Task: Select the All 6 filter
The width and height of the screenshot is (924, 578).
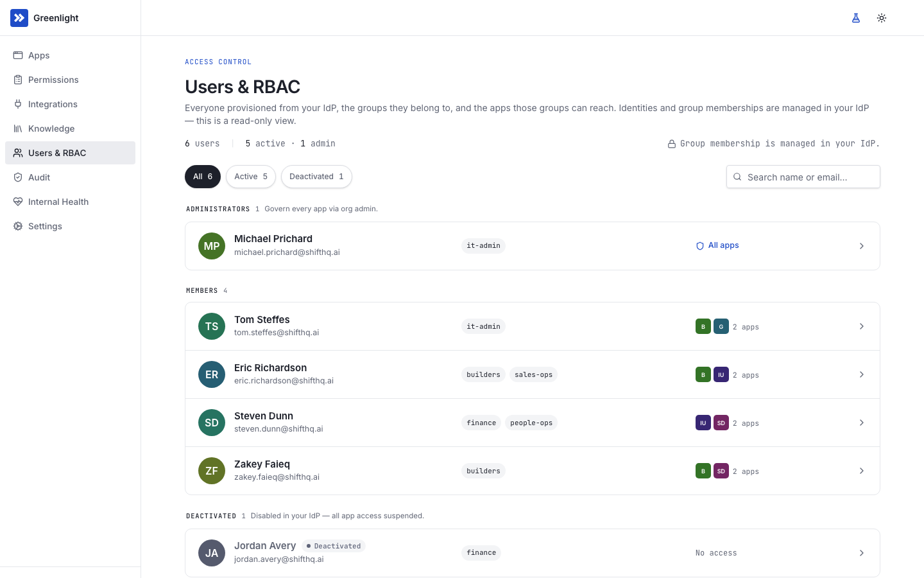Action: 203,177
